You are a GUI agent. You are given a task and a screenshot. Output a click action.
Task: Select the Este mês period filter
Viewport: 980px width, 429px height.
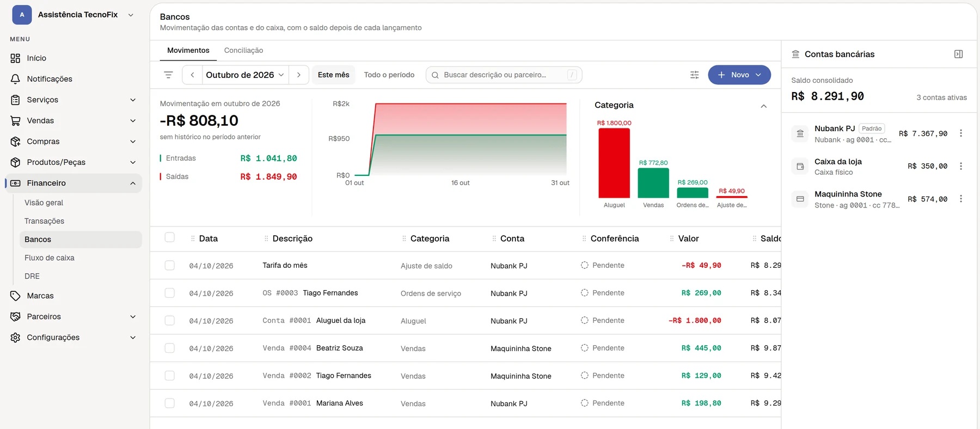pyautogui.click(x=334, y=75)
